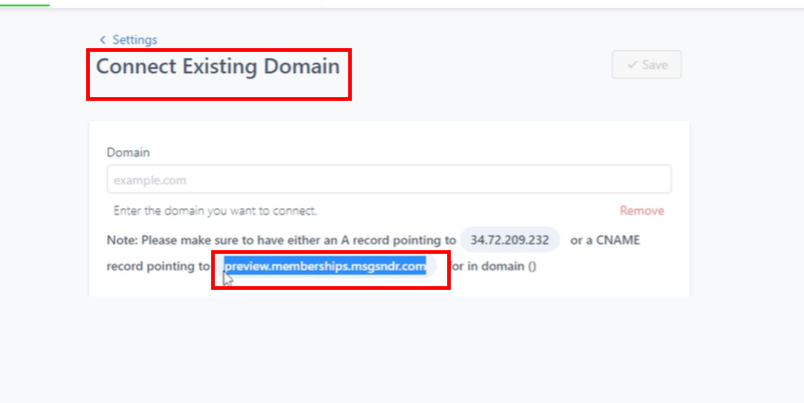Click the highlighted preview.memberships.msgsndr.com CNAME value
The width and height of the screenshot is (804, 403).
pos(327,267)
